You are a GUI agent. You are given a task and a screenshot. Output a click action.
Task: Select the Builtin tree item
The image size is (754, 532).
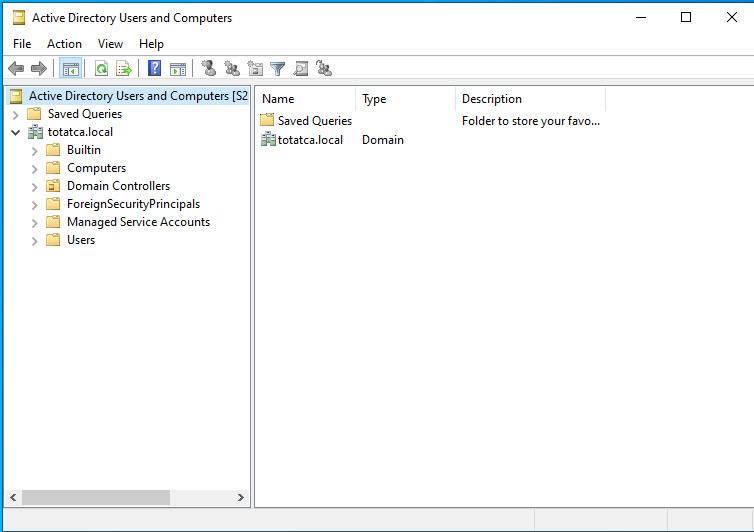tap(84, 150)
